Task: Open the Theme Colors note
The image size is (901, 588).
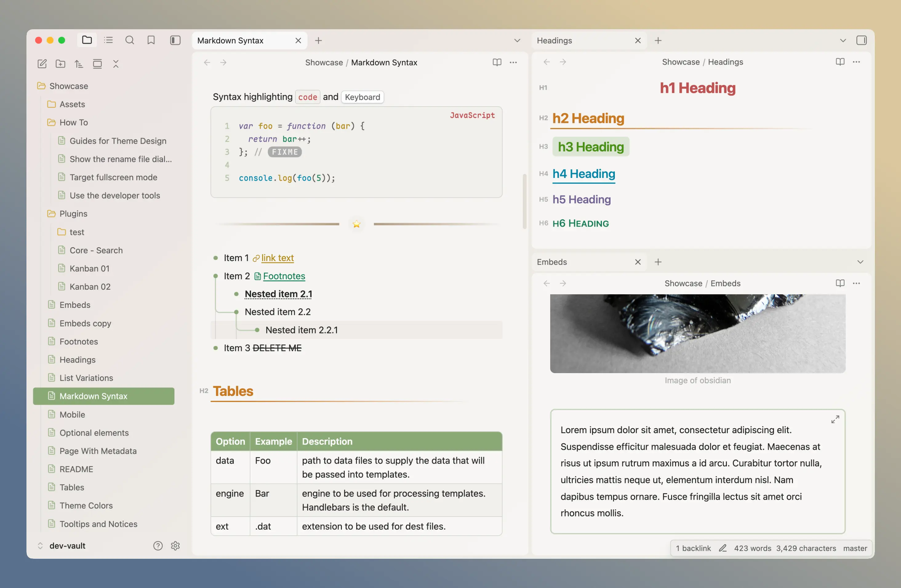Action: [x=86, y=505]
